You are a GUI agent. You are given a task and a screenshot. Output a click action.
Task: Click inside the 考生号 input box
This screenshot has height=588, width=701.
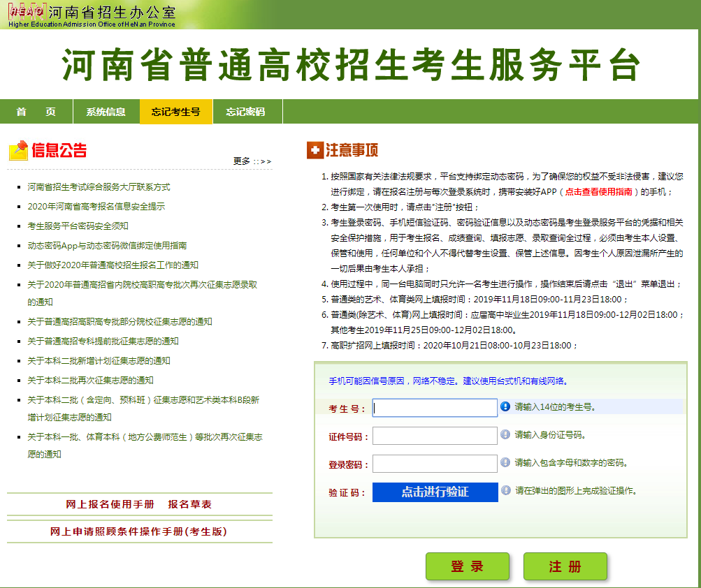pos(434,407)
